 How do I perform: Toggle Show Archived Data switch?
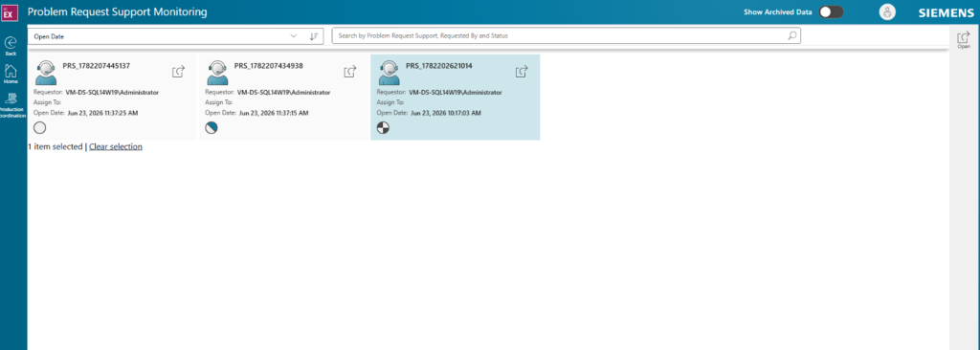pos(832,11)
